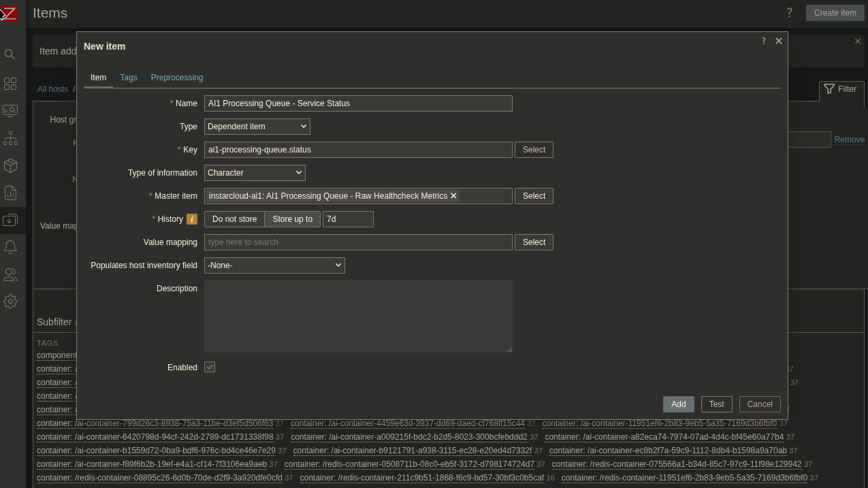Filter by tag ai-container-4459e63d-3937-dd69-daed-cf768ff15c44
The image size is (868, 488).
coord(408,423)
